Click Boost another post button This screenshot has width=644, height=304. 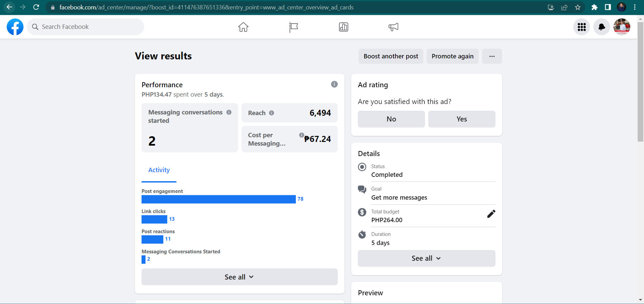[x=391, y=56]
